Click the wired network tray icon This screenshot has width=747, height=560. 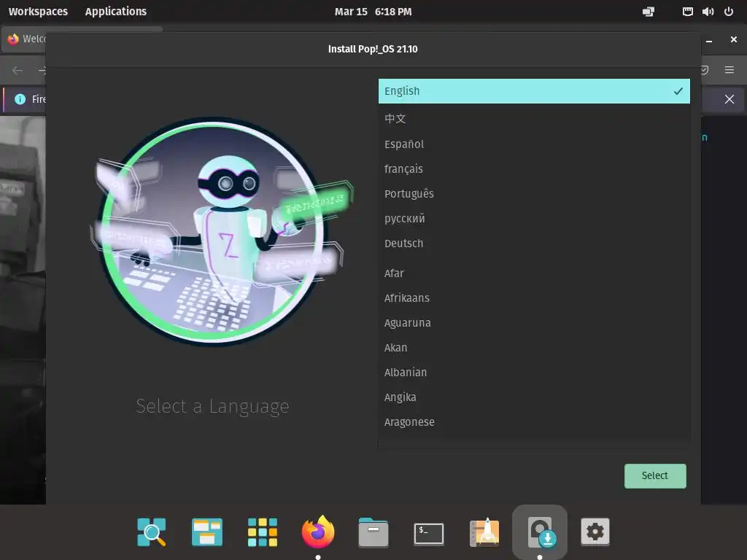pos(687,12)
